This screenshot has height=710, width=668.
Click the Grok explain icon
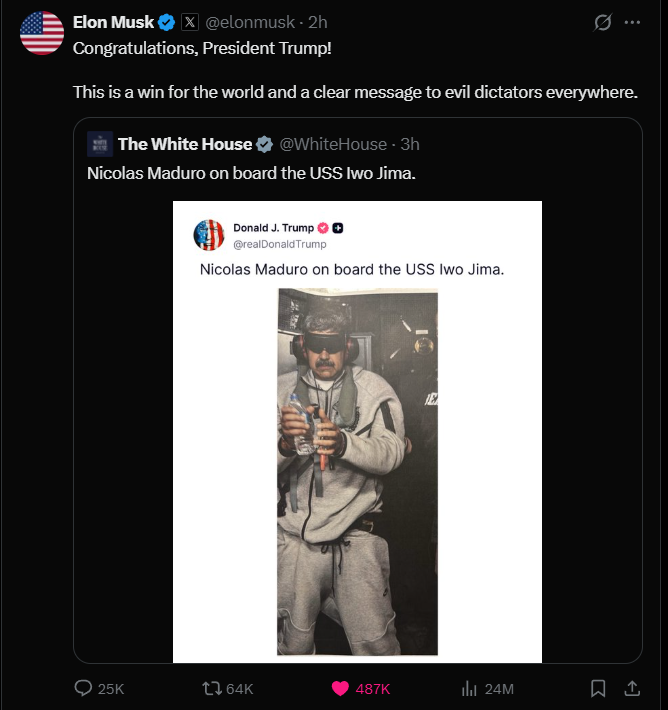pyautogui.click(x=602, y=22)
